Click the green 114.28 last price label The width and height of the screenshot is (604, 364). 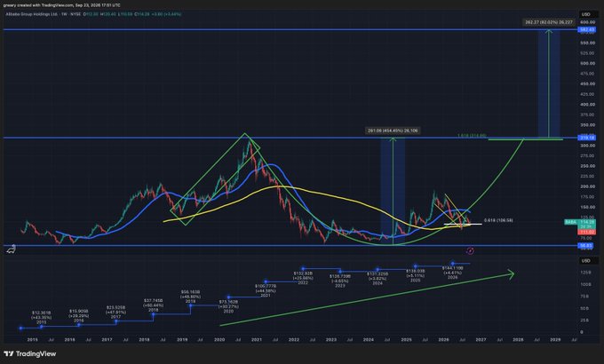coord(586,222)
